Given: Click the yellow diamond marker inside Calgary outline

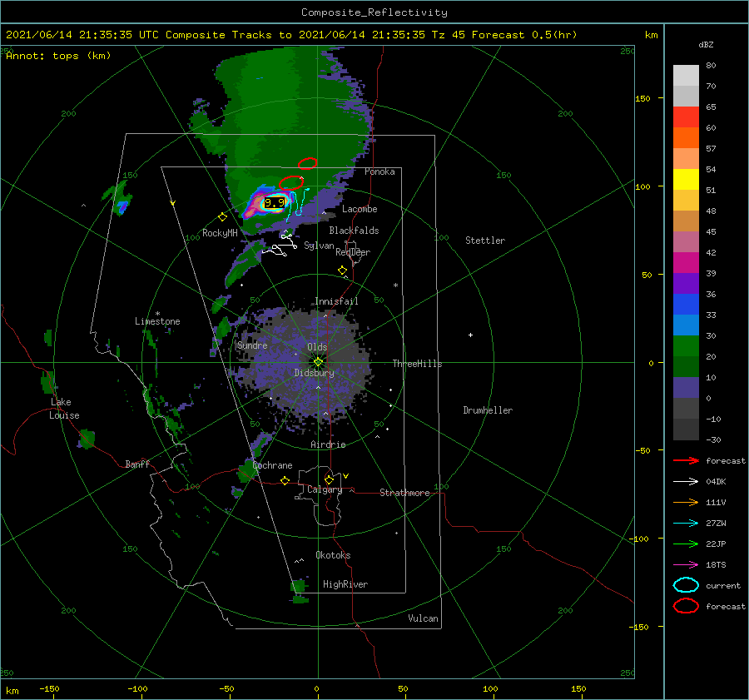Looking at the screenshot, I should 329,479.
